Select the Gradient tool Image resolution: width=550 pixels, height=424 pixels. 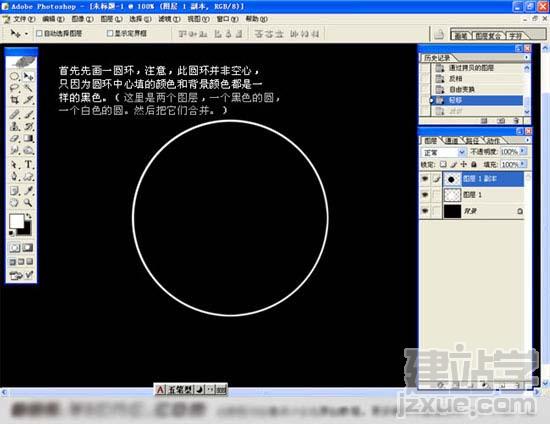click(28, 139)
